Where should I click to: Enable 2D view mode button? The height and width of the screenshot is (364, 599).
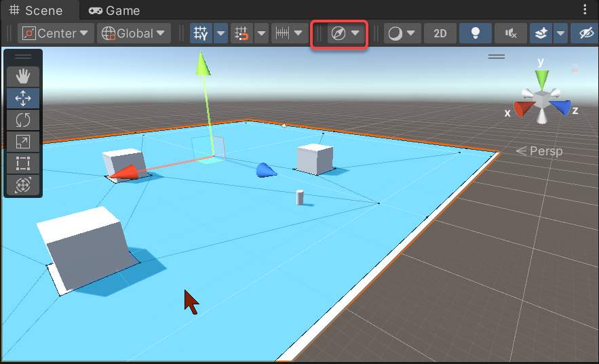[440, 33]
